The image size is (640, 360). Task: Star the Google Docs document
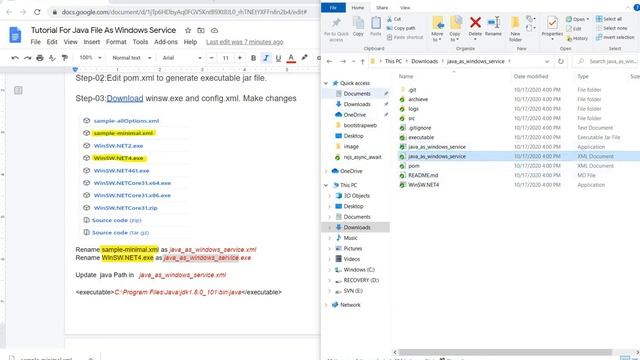click(x=188, y=31)
